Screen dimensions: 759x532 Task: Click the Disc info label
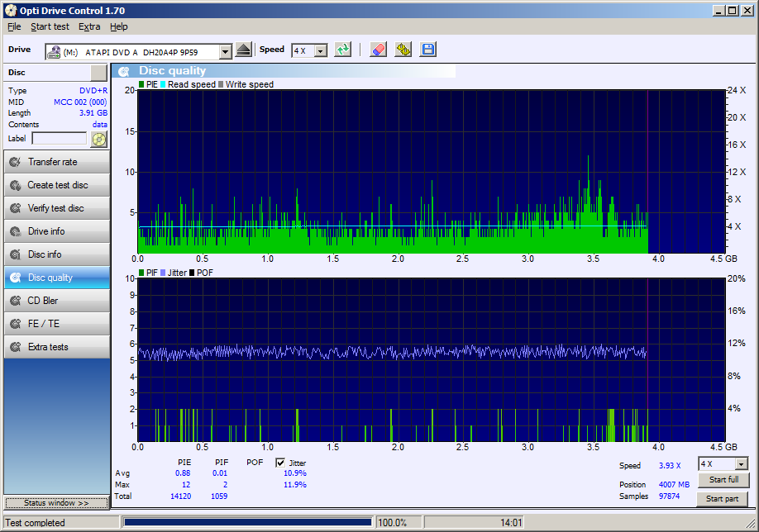(x=45, y=254)
